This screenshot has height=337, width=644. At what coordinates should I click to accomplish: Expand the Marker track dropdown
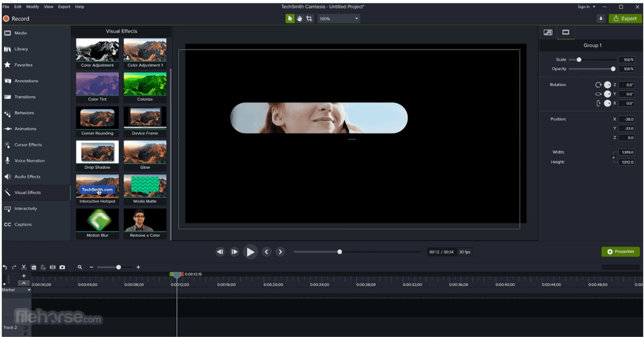click(29, 290)
